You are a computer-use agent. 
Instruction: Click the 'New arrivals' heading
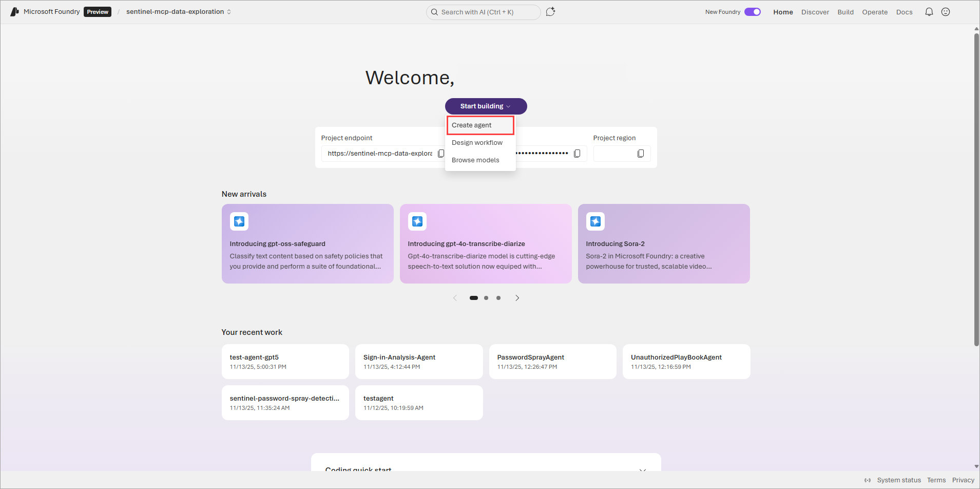point(244,194)
